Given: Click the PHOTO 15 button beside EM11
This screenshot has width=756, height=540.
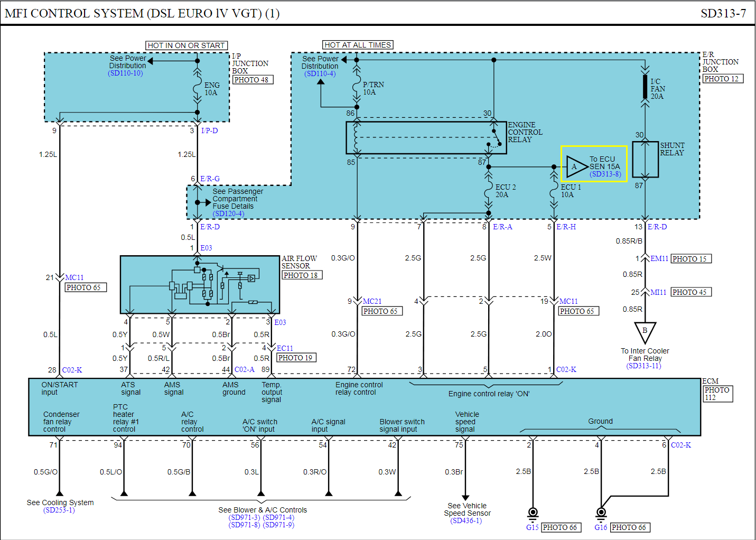Looking at the screenshot, I should pos(692,259).
